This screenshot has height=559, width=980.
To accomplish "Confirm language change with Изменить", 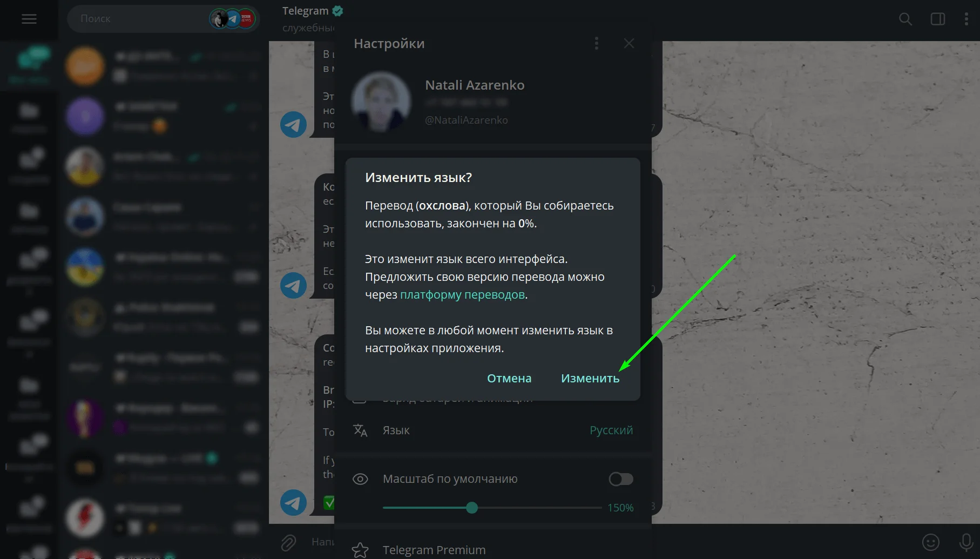I will click(x=590, y=379).
